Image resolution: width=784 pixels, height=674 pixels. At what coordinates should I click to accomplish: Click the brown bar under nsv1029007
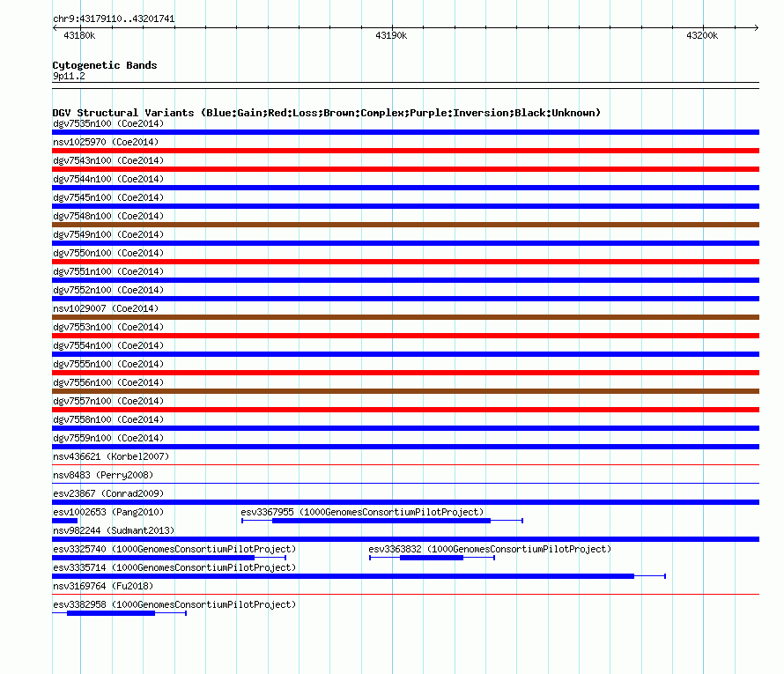pos(405,317)
